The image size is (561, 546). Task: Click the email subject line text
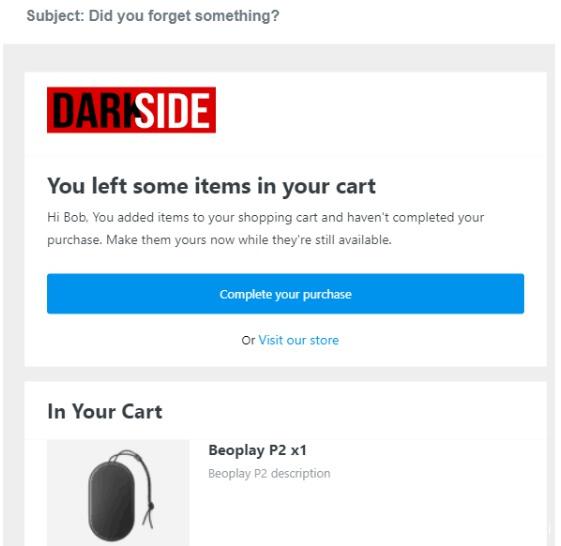(153, 16)
